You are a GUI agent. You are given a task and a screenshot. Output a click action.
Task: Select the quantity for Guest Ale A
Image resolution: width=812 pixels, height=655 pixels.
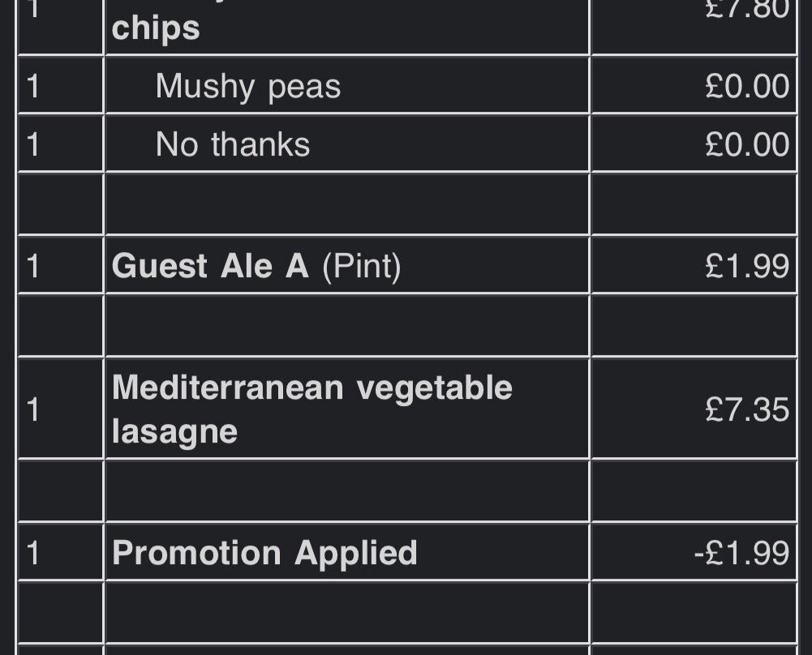(33, 265)
